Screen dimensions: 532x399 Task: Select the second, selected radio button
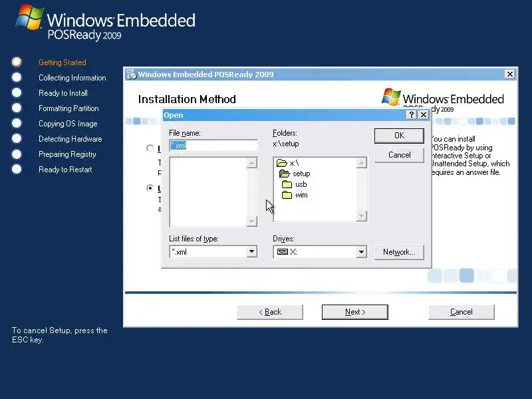[150, 188]
